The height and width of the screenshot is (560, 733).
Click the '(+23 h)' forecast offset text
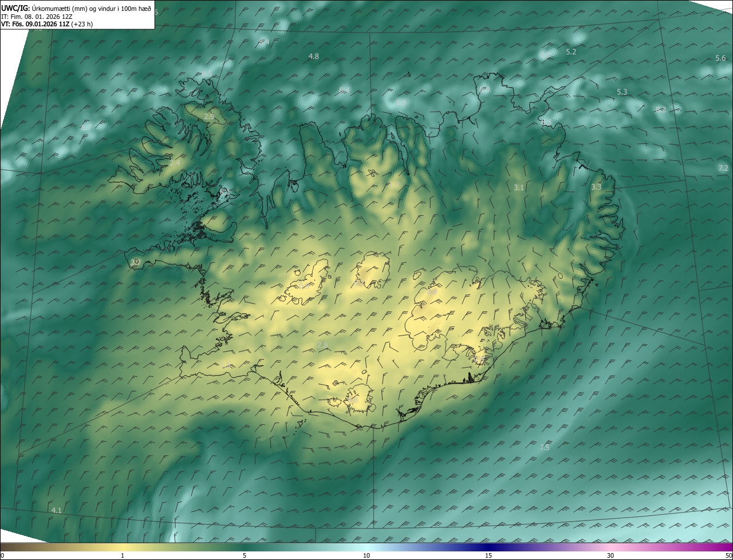pos(82,24)
